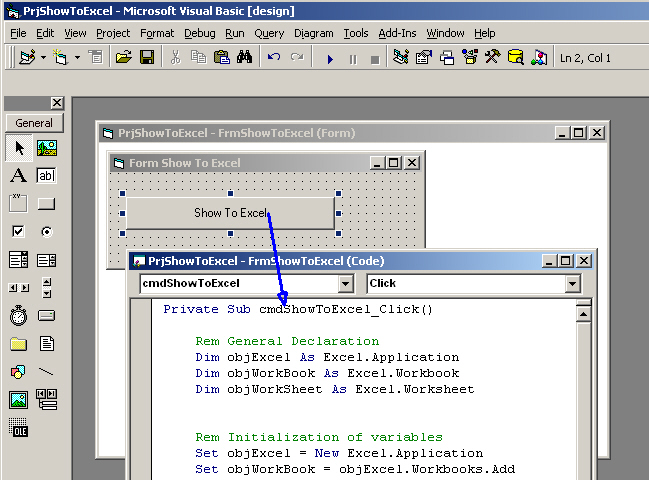This screenshot has width=649, height=480.
Task: Click the Copy icon in toolbar
Action: (199, 57)
